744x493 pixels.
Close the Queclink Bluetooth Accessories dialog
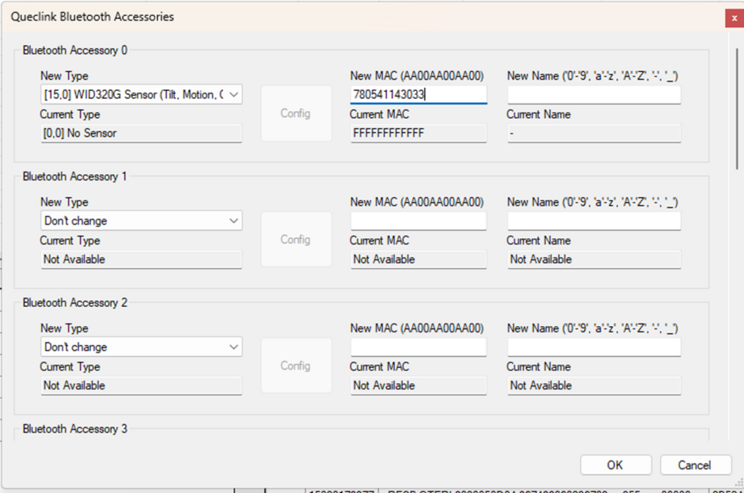tap(734, 17)
